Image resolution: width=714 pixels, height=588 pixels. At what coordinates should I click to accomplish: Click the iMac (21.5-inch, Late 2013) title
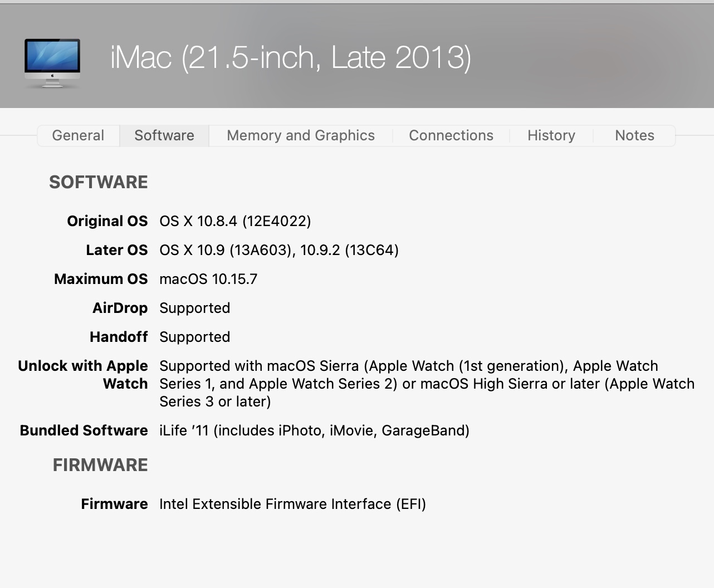291,58
